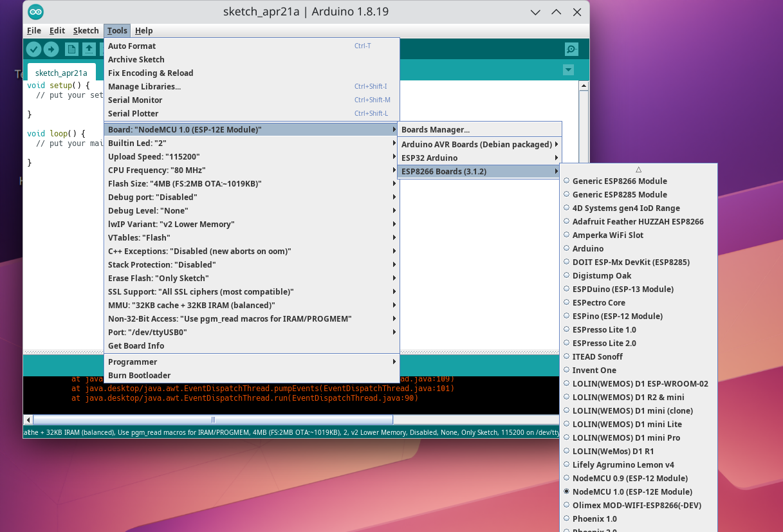Image resolution: width=783 pixels, height=532 pixels.
Task: Expand Upload Speed: "115200" submenu
Action: [x=252, y=156]
